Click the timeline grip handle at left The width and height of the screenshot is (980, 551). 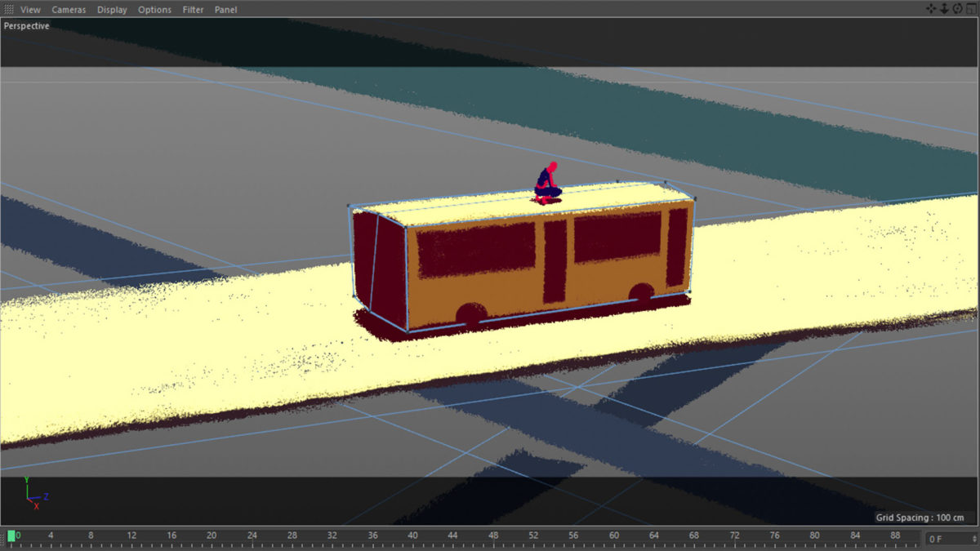tap(3, 537)
